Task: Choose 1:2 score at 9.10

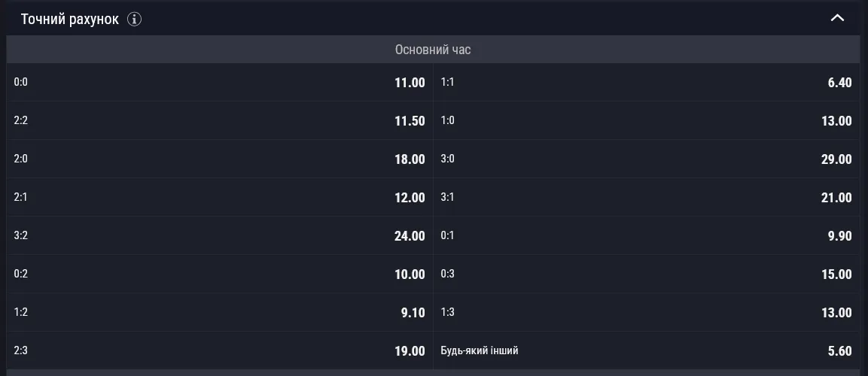Action: 220,312
